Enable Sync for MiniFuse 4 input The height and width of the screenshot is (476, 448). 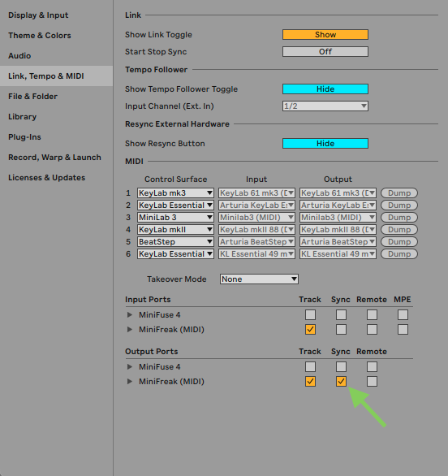(341, 315)
